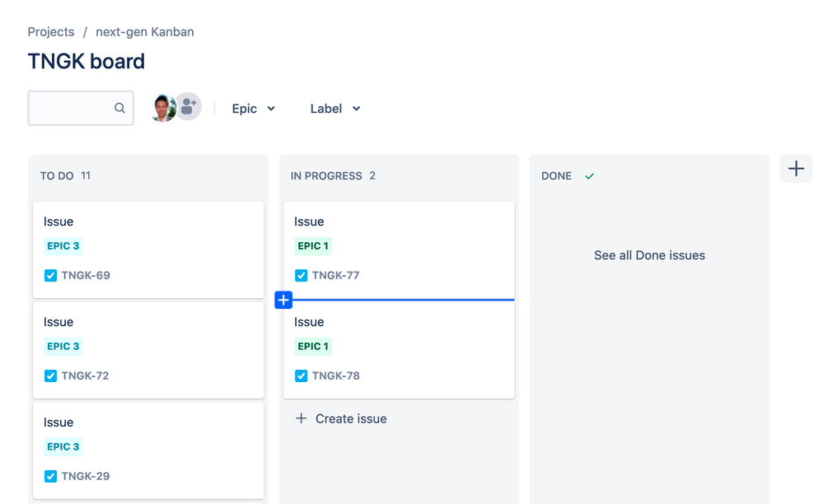823x504 pixels.
Task: Click the TNGK-77 task checkbox icon
Action: click(x=302, y=275)
